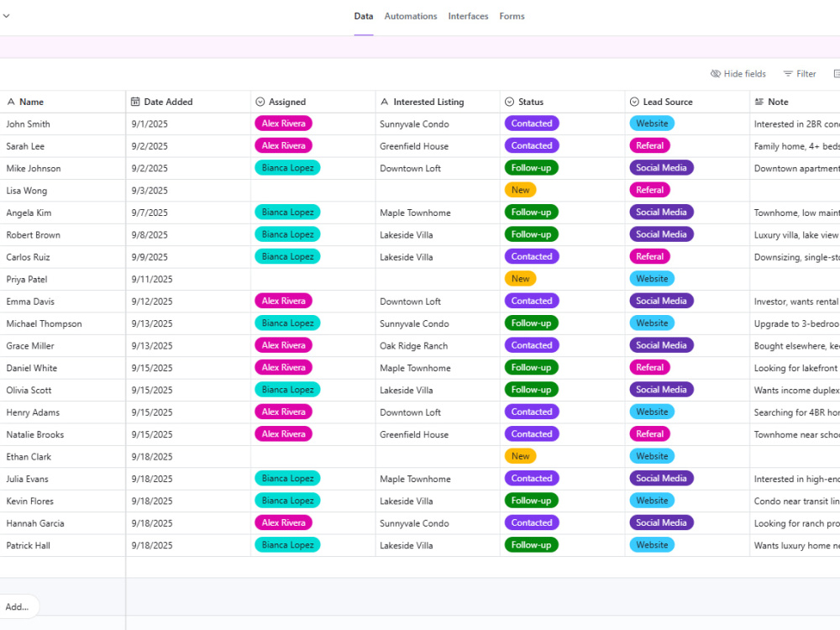Viewport: 840px width, 630px height.
Task: Click "Sunnyvale Condo" listing for John Smith
Action: (x=414, y=124)
